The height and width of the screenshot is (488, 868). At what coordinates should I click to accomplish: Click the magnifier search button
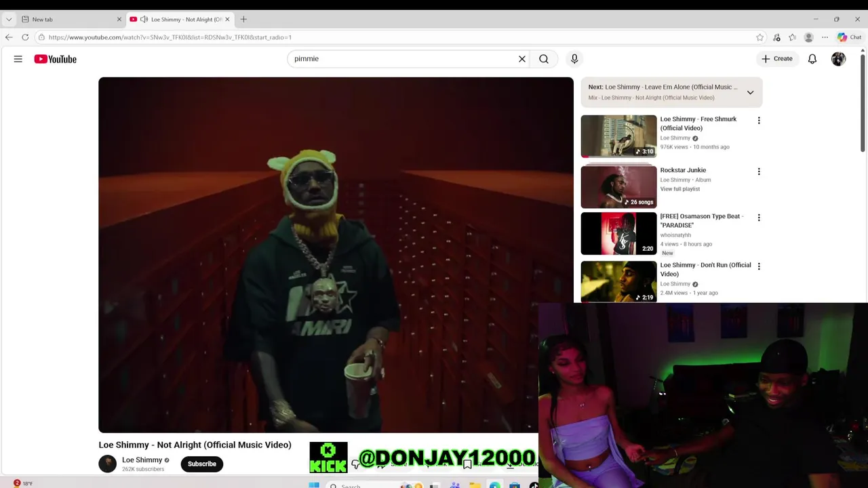(544, 59)
